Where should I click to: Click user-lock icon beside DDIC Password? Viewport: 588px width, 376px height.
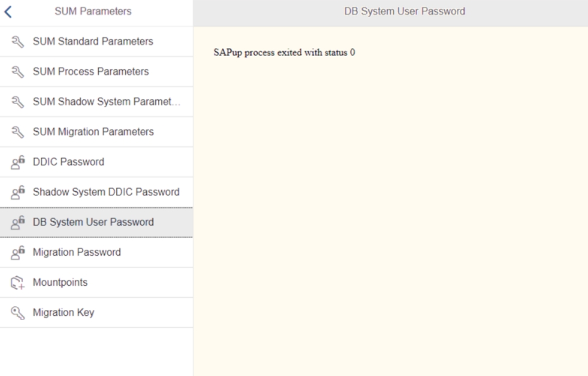[17, 162]
